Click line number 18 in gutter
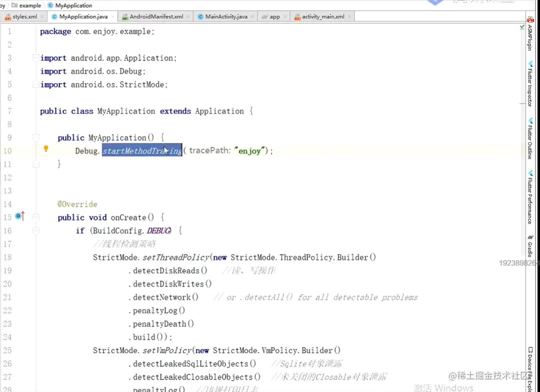The width and height of the screenshot is (540, 392). (x=7, y=258)
